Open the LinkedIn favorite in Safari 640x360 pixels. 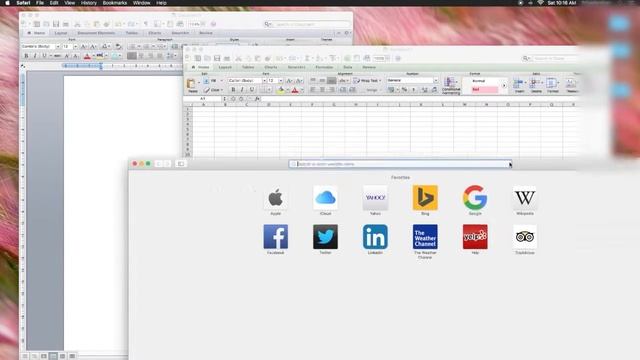375,237
